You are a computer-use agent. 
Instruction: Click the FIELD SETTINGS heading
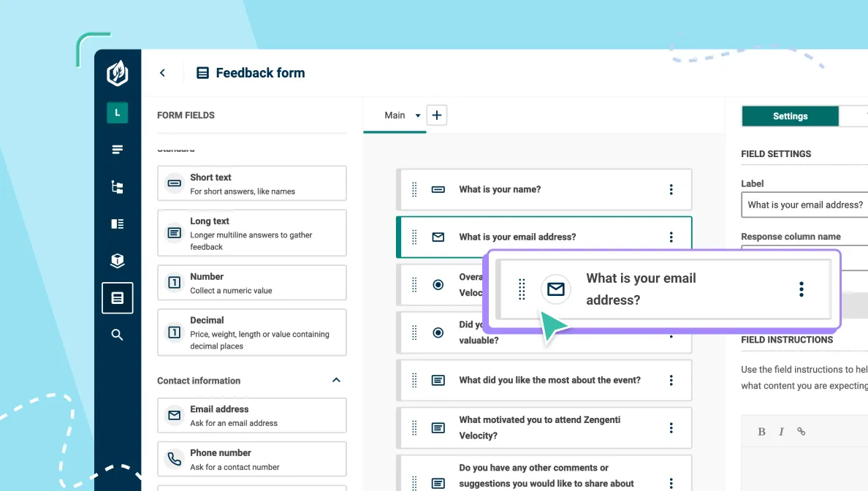point(776,154)
